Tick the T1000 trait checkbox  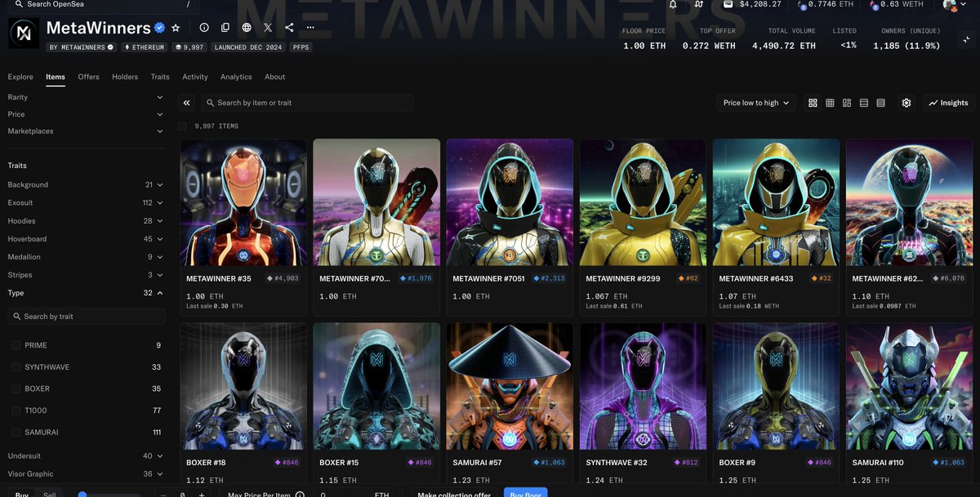[16, 410]
